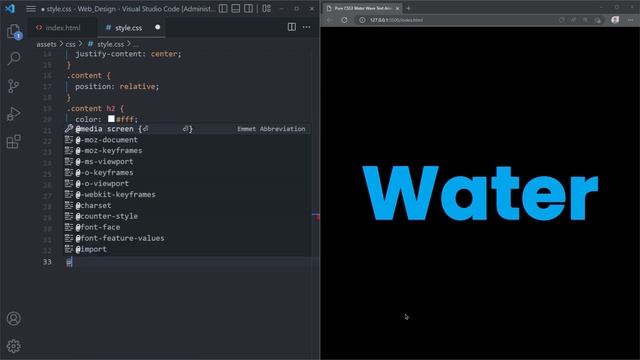Choose the @-webkit-keyframes suggestion

tap(187, 195)
